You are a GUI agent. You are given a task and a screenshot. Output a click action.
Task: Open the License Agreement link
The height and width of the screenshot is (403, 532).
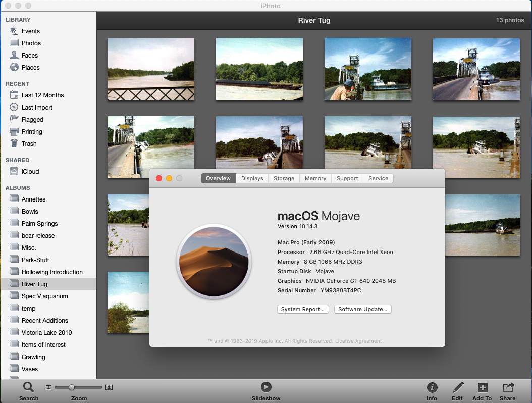[358, 341]
